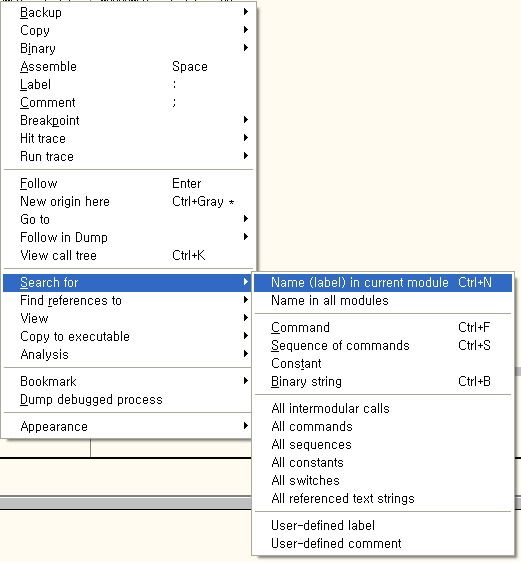Expand the Analysis submenu
The width and height of the screenshot is (521, 562).
(x=128, y=354)
